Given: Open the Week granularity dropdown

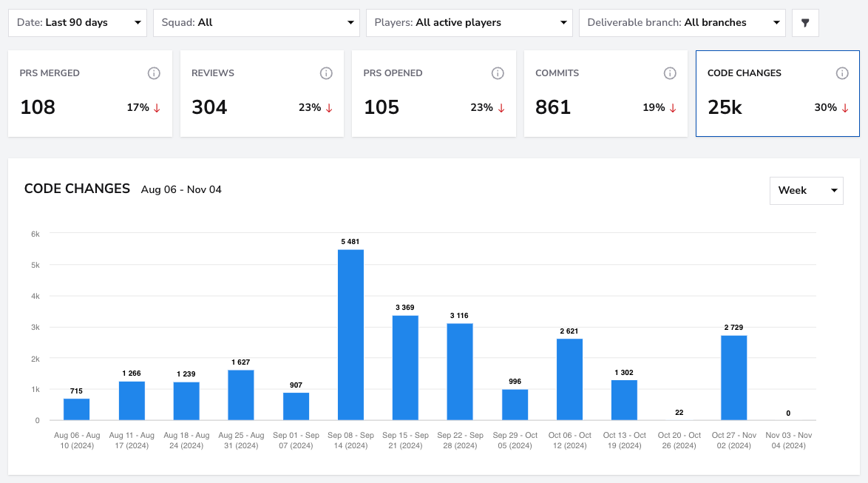Looking at the screenshot, I should pyautogui.click(x=807, y=191).
